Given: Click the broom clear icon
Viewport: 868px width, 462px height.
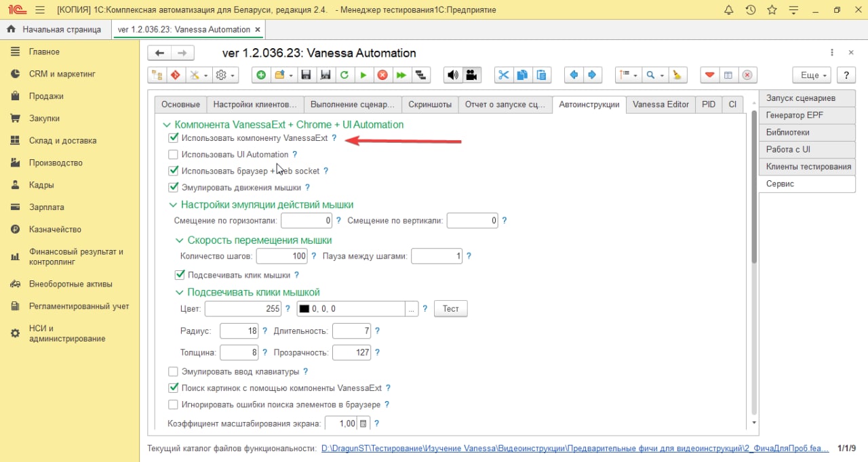Looking at the screenshot, I should click(678, 75).
